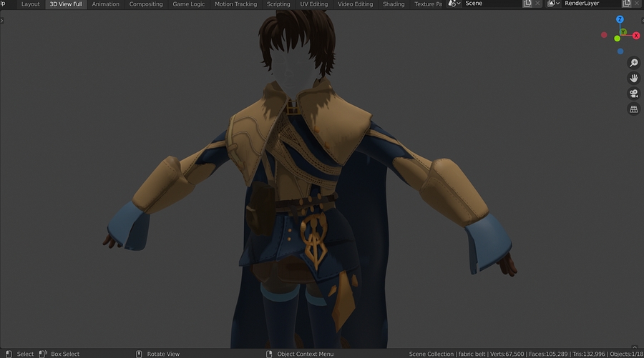Image resolution: width=644 pixels, height=358 pixels.
Task: Open the RenderLayer browse dropdown
Action: (553, 4)
